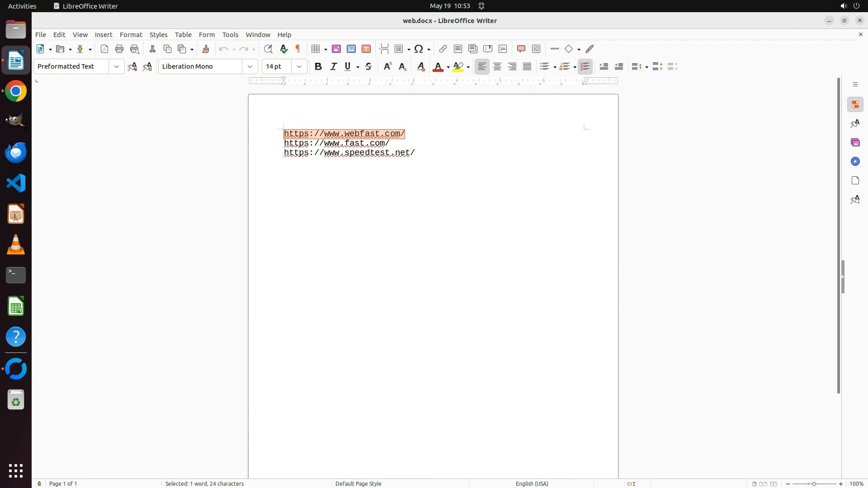
Task: Open the Format menu
Action: click(x=131, y=35)
